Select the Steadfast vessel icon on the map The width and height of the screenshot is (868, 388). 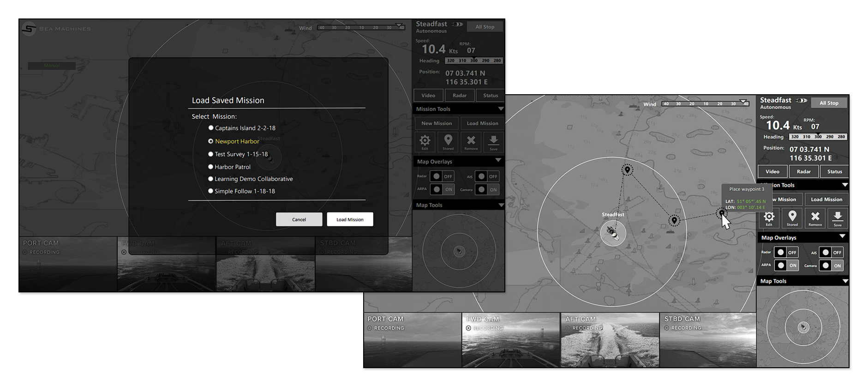(x=613, y=233)
